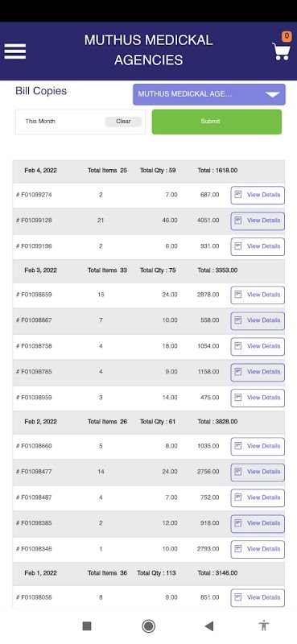Tap Android back triangle icon
This screenshot has height=644, width=297.
pyautogui.click(x=209, y=625)
